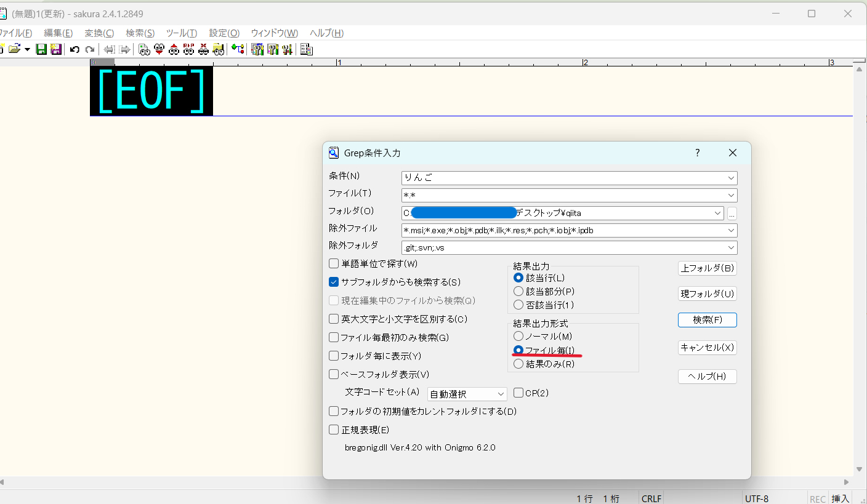Open the 設定 menu

click(224, 33)
